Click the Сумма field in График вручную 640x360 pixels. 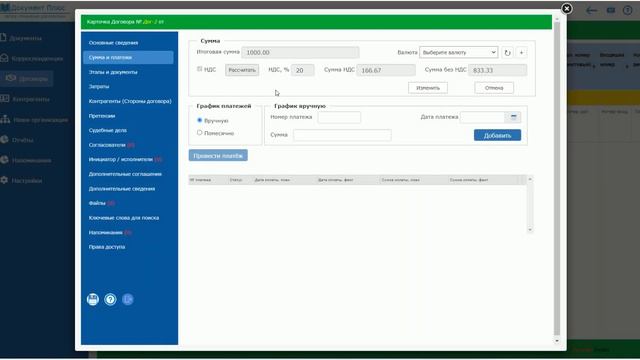(342, 135)
